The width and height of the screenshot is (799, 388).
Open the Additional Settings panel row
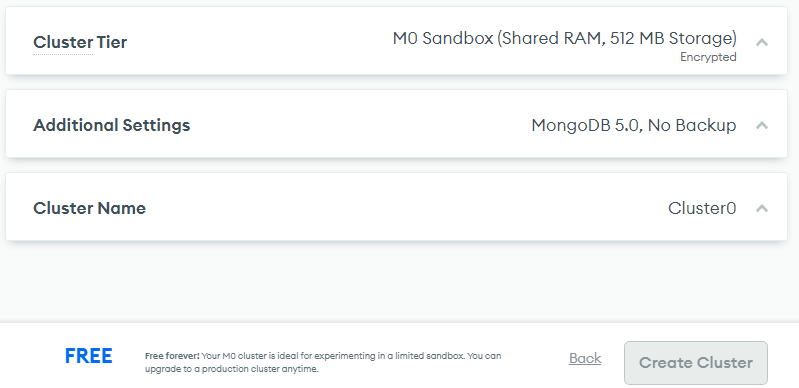click(396, 124)
